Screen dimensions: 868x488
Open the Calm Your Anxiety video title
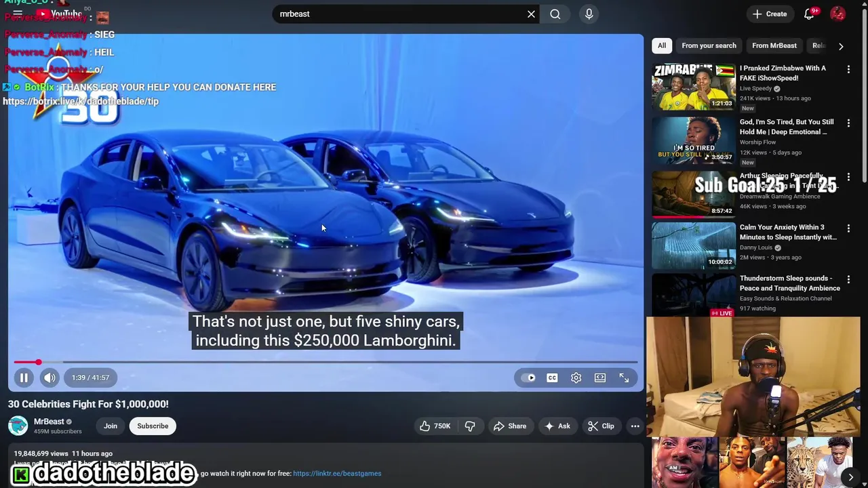788,232
